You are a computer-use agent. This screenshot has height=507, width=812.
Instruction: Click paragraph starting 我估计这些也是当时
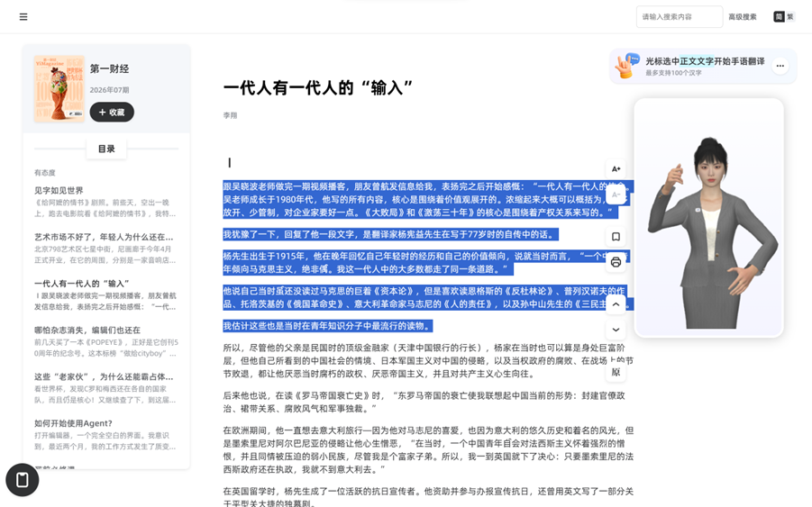(x=328, y=326)
